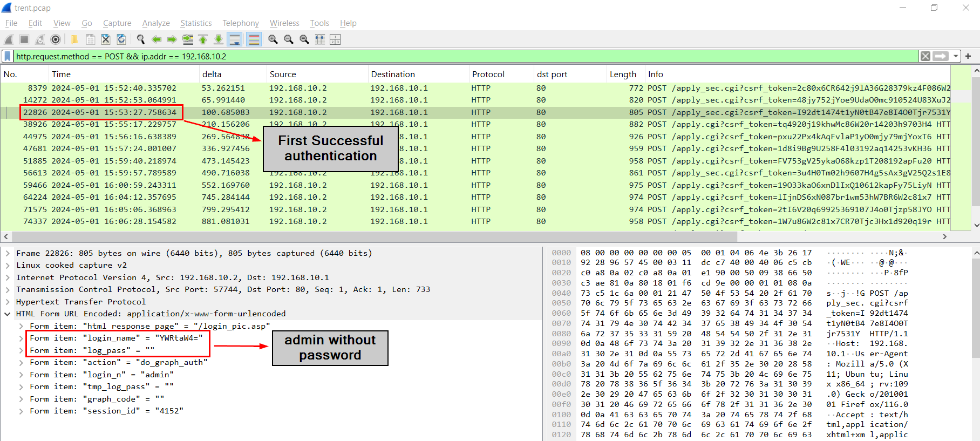This screenshot has height=441, width=980.
Task: Restart the current capture
Action: pos(40,39)
